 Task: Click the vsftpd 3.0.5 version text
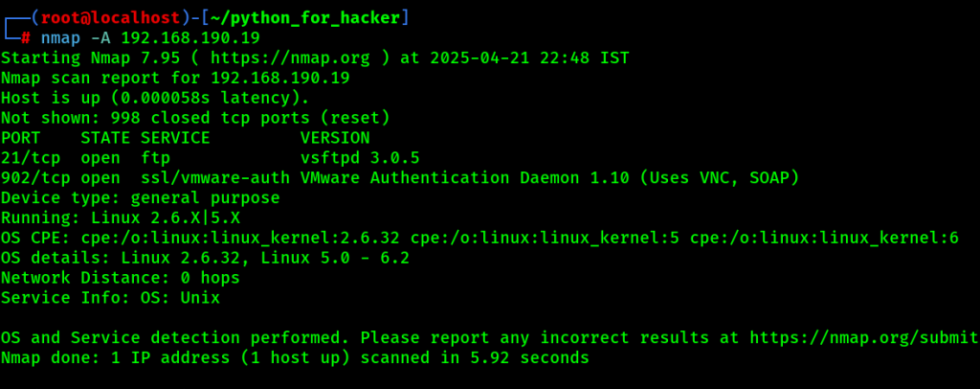[360, 158]
